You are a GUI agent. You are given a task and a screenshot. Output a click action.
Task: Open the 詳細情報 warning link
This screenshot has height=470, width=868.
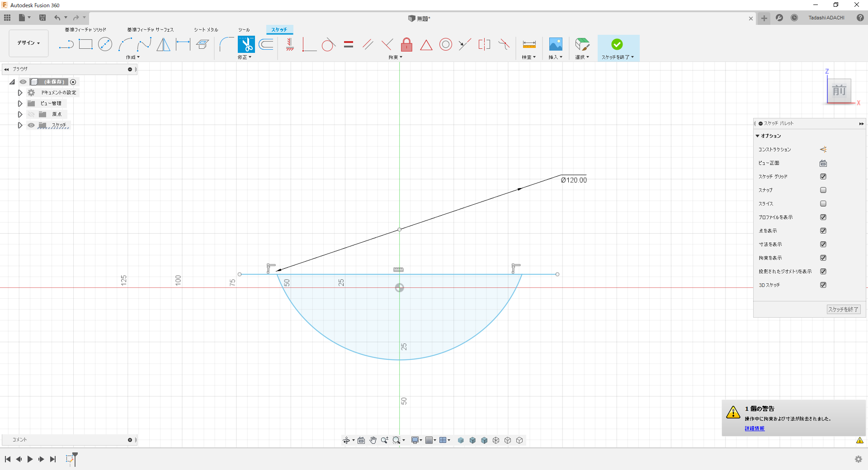(x=755, y=428)
